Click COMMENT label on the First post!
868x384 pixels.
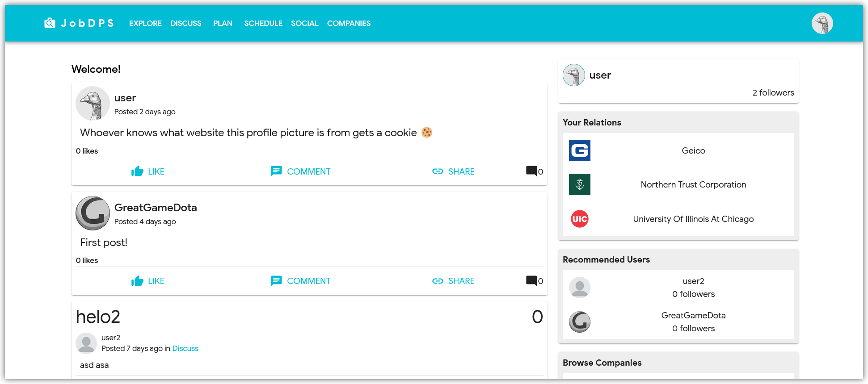(308, 281)
